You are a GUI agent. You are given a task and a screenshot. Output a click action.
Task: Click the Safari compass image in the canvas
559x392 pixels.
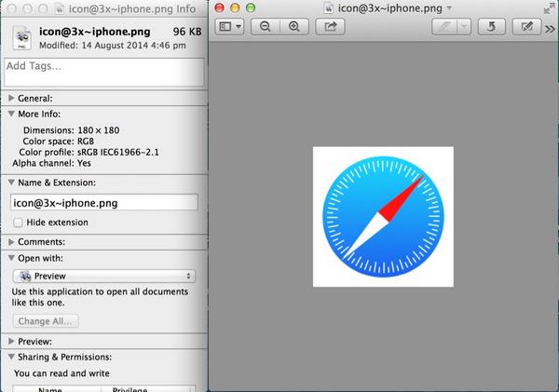click(383, 217)
